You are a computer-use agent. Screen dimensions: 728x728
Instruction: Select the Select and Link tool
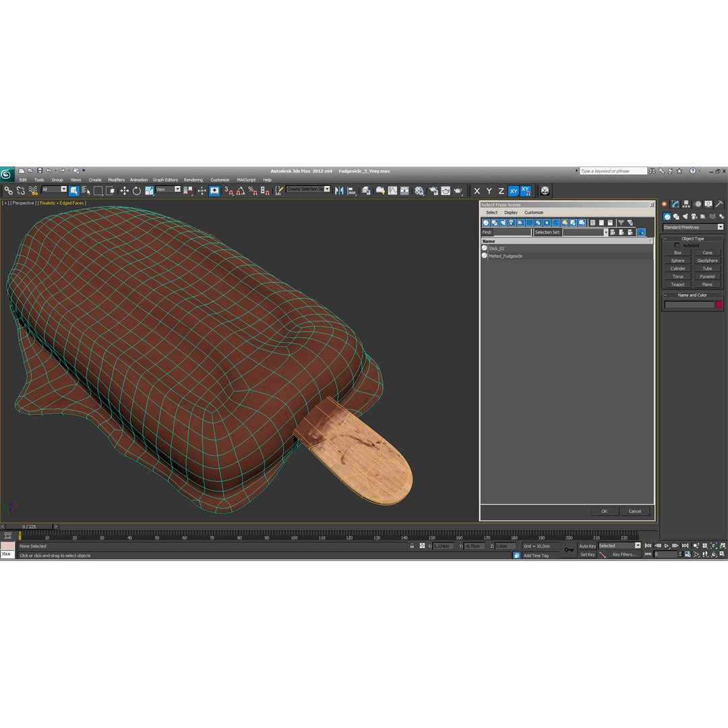[8, 191]
